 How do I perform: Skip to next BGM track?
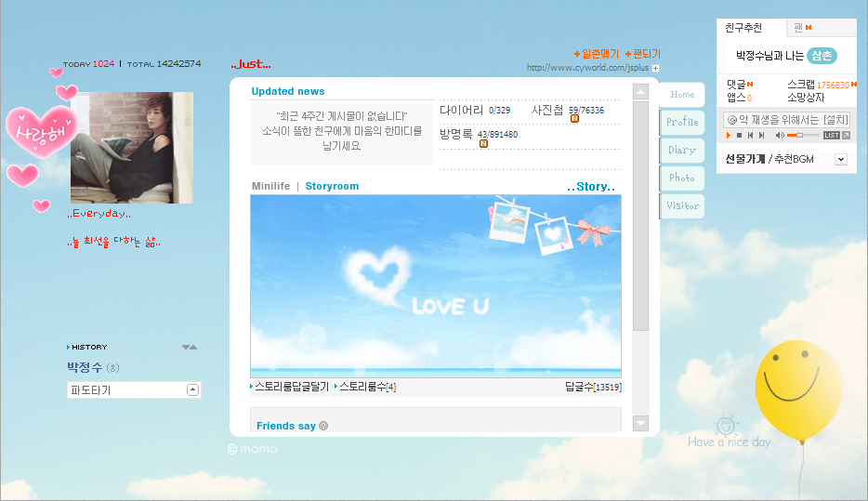[762, 135]
